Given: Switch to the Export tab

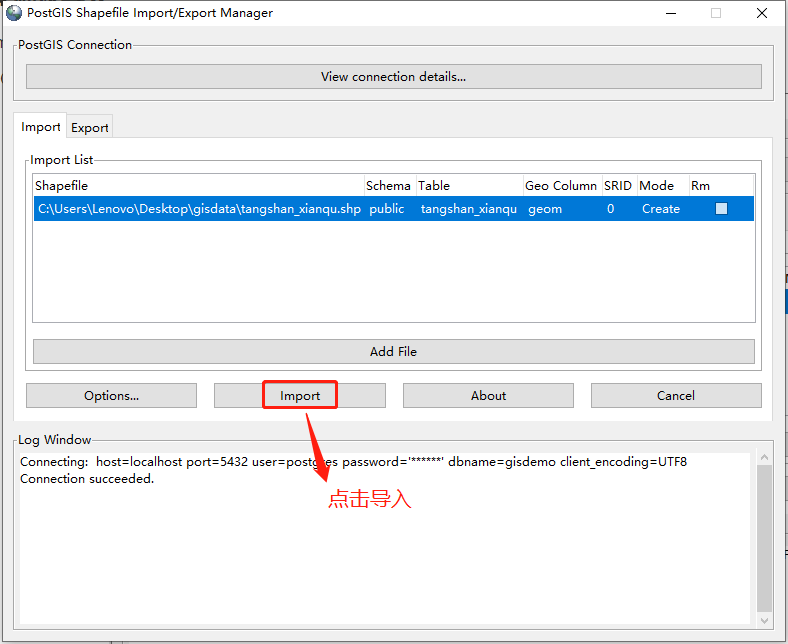Looking at the screenshot, I should (x=90, y=127).
